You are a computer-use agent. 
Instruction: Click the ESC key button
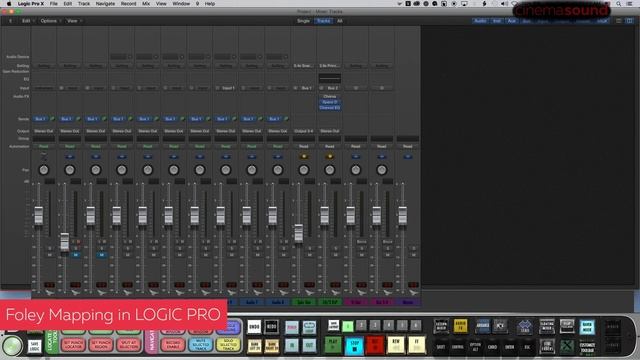pyautogui.click(x=527, y=347)
